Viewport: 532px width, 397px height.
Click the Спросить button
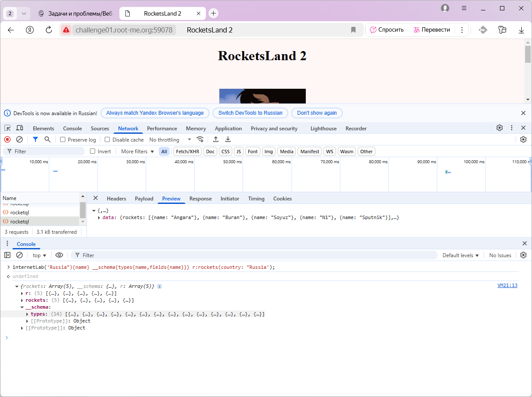coord(387,30)
